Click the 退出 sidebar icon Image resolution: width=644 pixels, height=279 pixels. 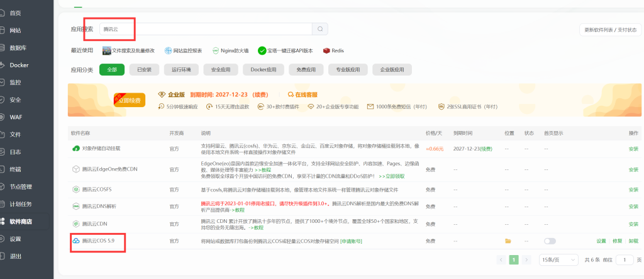pyautogui.click(x=2, y=256)
